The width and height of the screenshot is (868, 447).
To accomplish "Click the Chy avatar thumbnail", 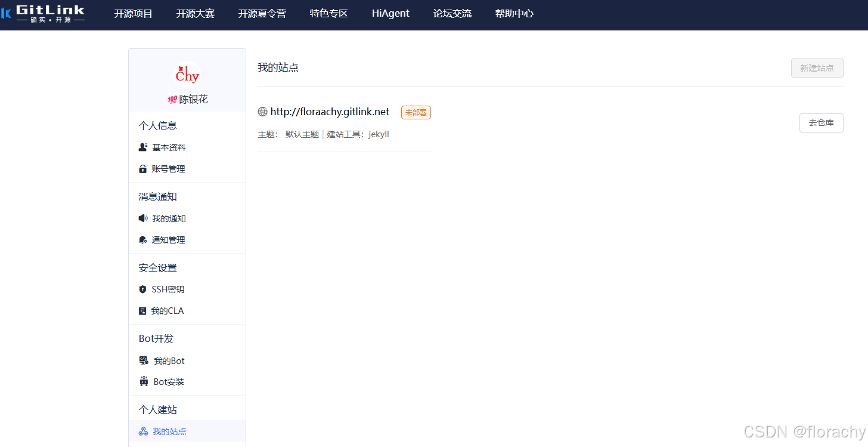I will 187,74.
